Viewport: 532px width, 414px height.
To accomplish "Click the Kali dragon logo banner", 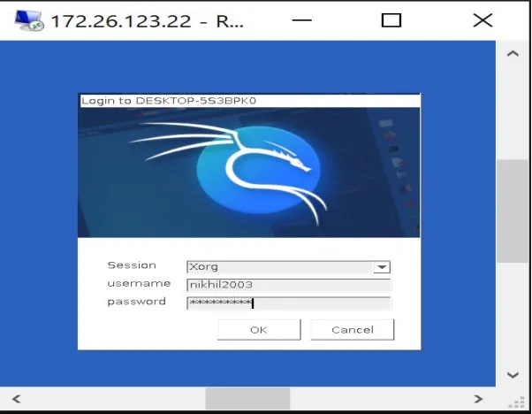I will click(x=248, y=172).
